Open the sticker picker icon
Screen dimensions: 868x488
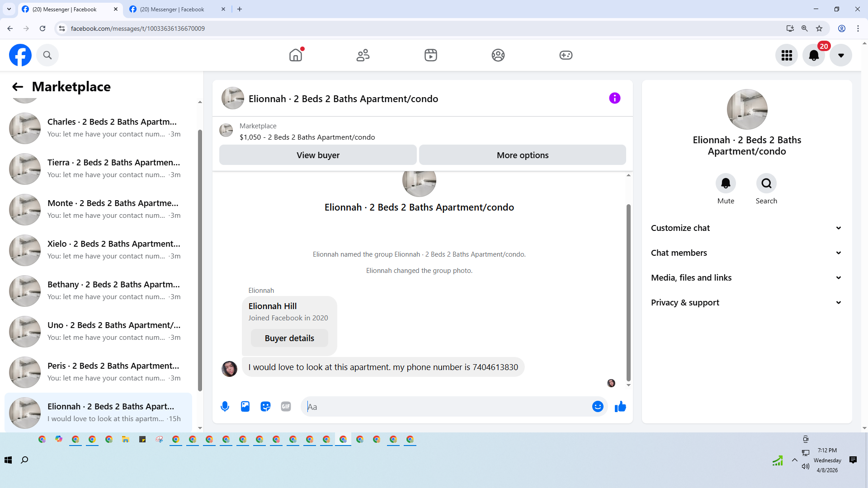(x=265, y=407)
